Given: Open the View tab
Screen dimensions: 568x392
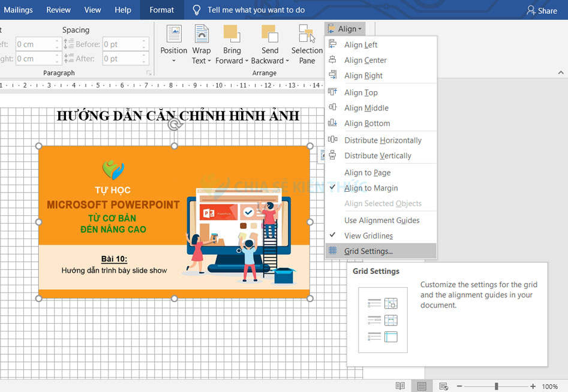Looking at the screenshot, I should 92,10.
